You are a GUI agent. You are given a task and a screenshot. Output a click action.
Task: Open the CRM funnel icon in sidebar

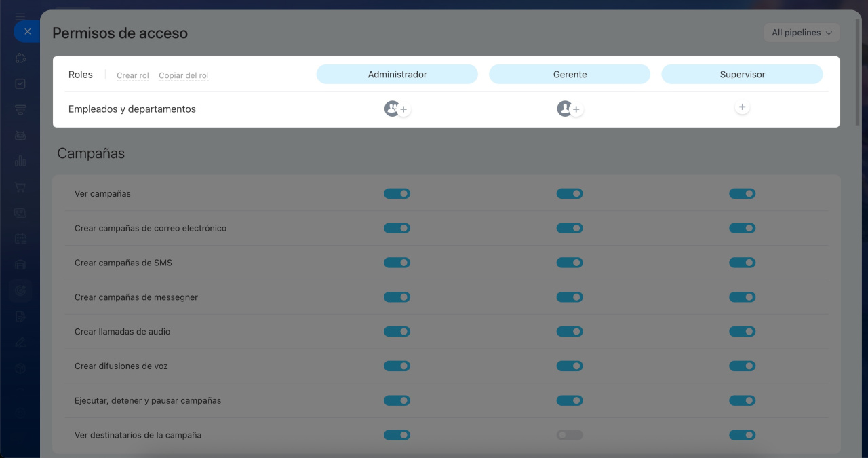(20, 110)
